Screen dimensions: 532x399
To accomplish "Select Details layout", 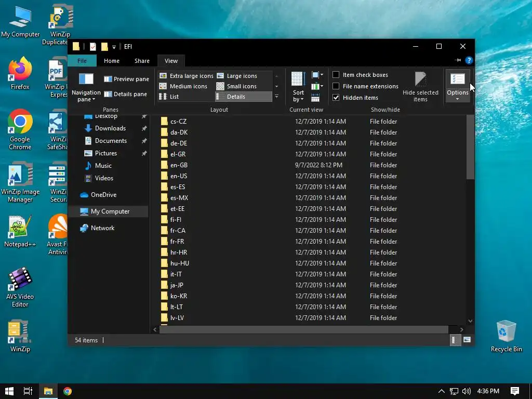I will tap(244, 97).
